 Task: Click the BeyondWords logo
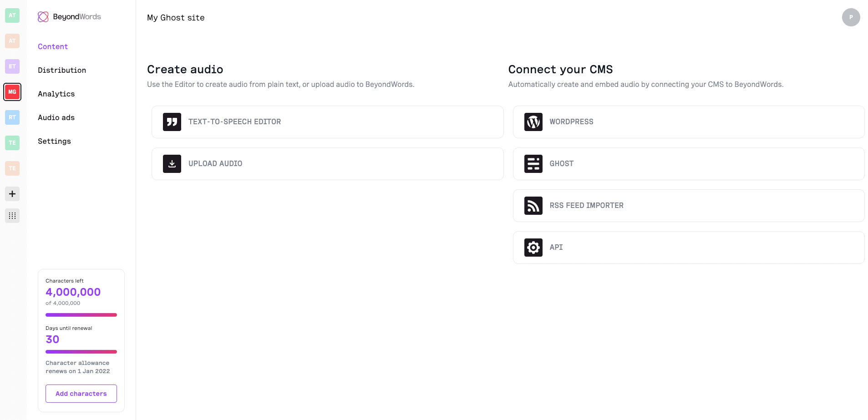[69, 16]
